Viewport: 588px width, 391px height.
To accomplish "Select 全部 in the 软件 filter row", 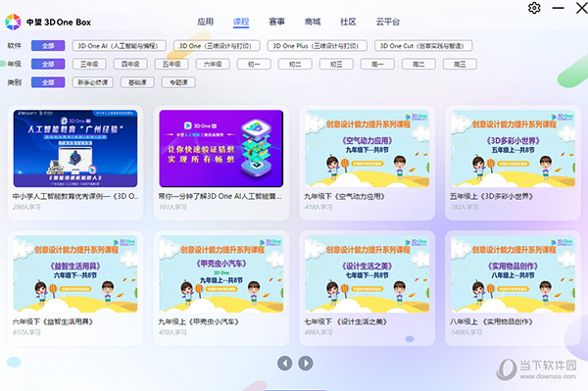I will click(48, 46).
